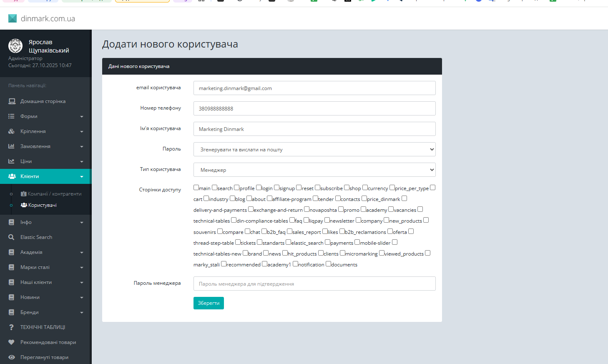Enable the sales_report checkbox
The width and height of the screenshot is (608, 364).
[290, 231]
